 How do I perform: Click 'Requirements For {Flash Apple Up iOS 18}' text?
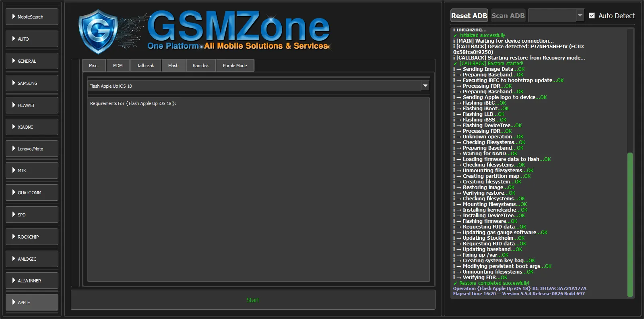click(133, 103)
